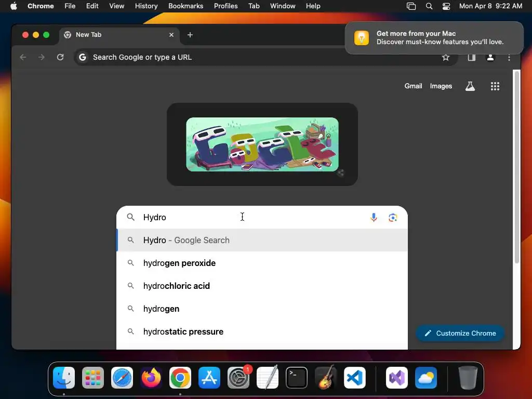Click the magnifier icon in search box
This screenshot has width=532, height=399.
pyautogui.click(x=130, y=217)
